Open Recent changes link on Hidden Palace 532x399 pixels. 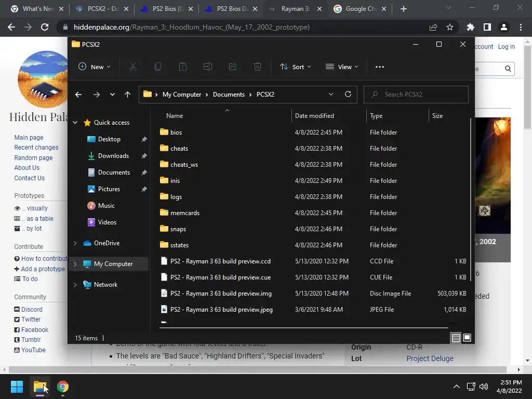(x=36, y=148)
